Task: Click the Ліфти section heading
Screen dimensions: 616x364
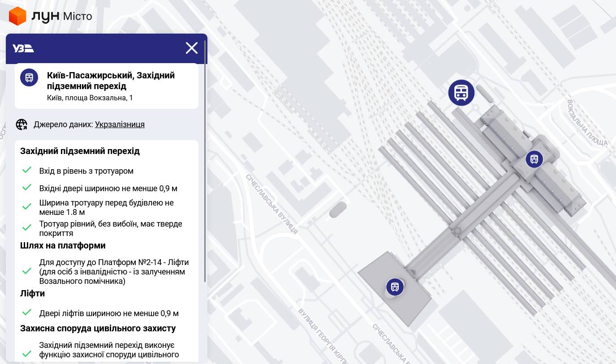Action: [32, 293]
